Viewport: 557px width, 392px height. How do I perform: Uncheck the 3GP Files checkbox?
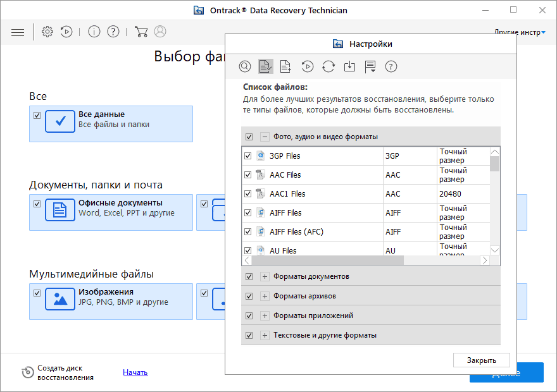coord(248,156)
